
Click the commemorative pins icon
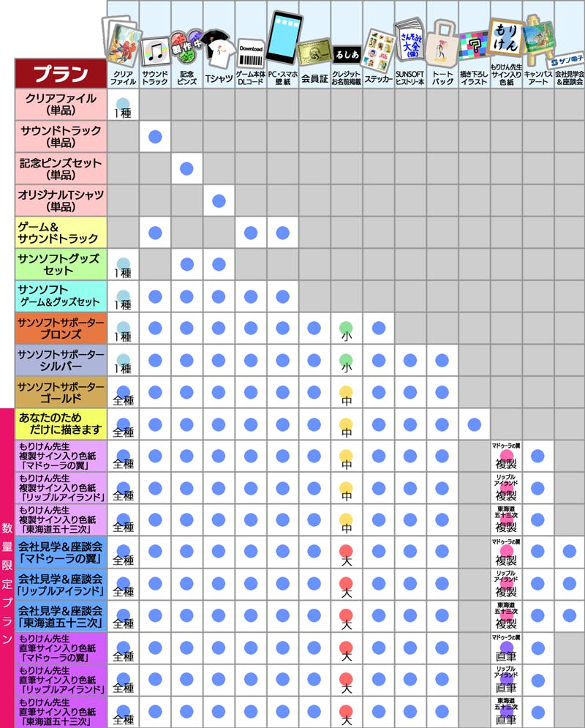pyautogui.click(x=186, y=44)
